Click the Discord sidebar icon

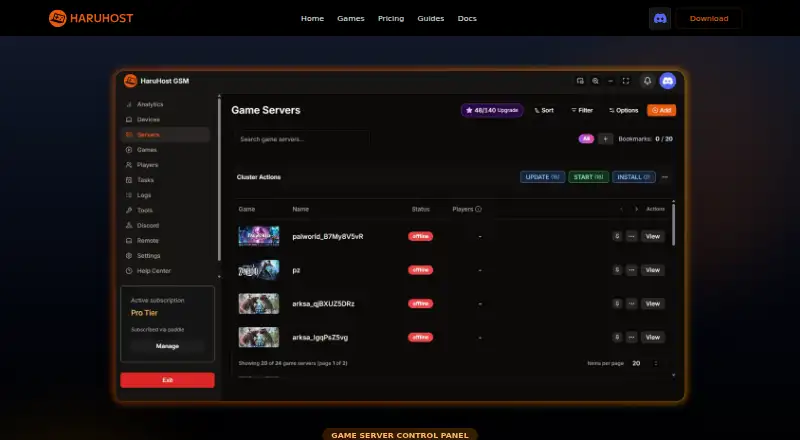[129, 225]
